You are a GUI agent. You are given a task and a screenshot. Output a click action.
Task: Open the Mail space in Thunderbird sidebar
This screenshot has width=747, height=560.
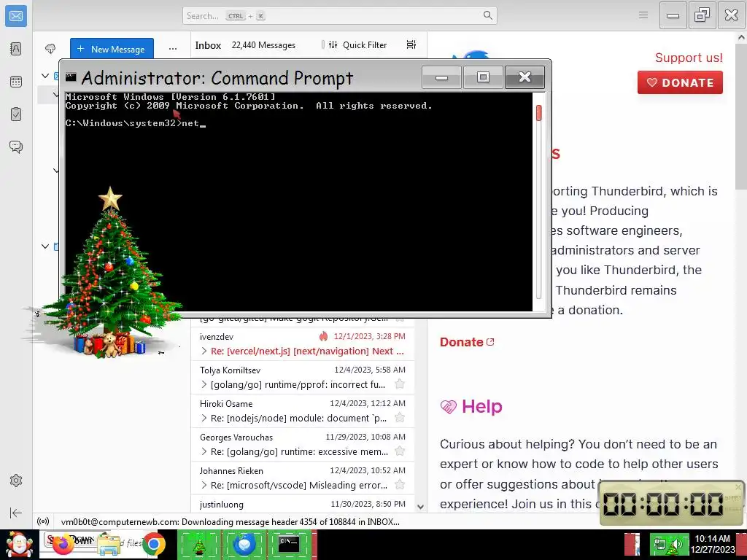pyautogui.click(x=16, y=16)
